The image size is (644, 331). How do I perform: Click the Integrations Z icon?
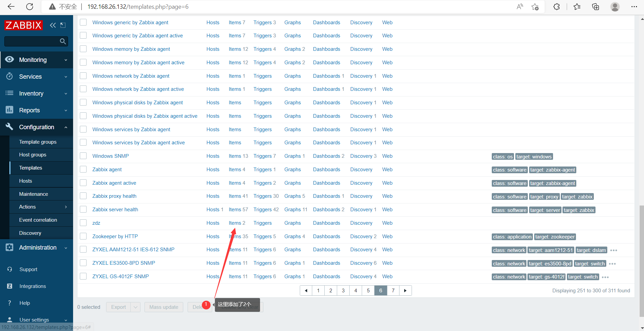(9, 286)
